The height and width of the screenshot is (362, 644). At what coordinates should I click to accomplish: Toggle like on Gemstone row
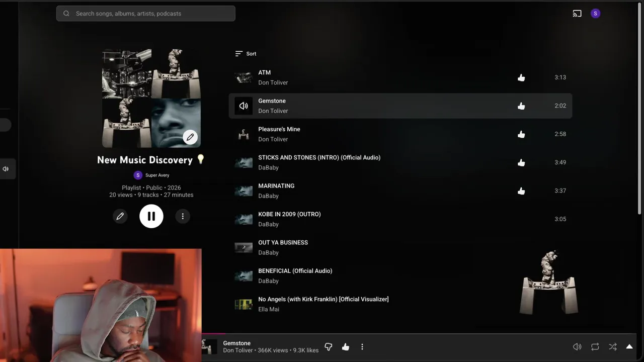point(521,106)
